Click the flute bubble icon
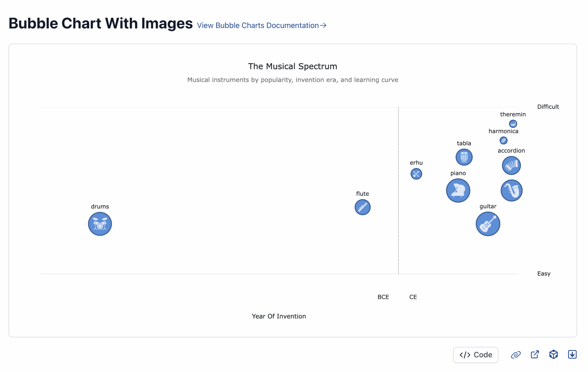 (363, 207)
